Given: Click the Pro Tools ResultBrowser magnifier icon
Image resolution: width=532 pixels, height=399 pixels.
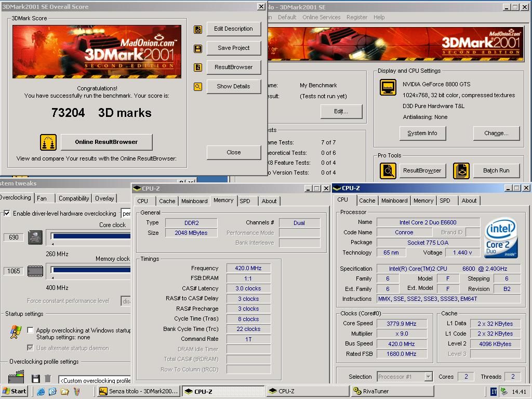Looking at the screenshot, I should [x=388, y=170].
